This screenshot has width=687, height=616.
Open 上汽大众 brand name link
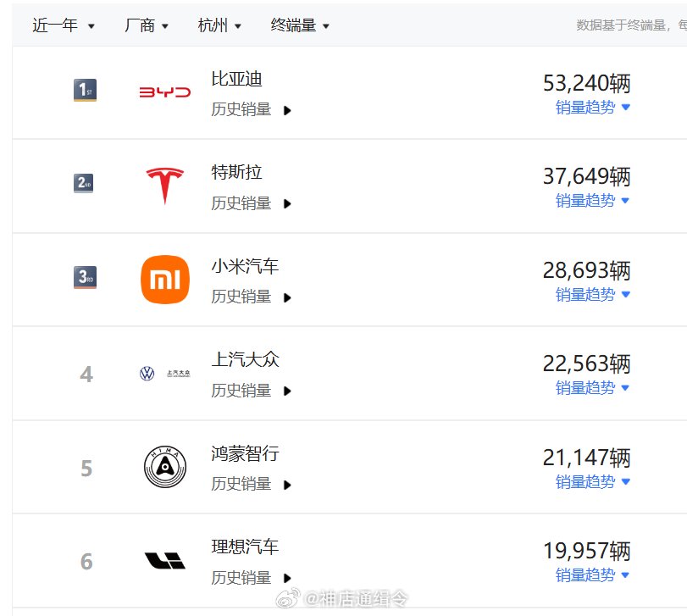pos(245,360)
